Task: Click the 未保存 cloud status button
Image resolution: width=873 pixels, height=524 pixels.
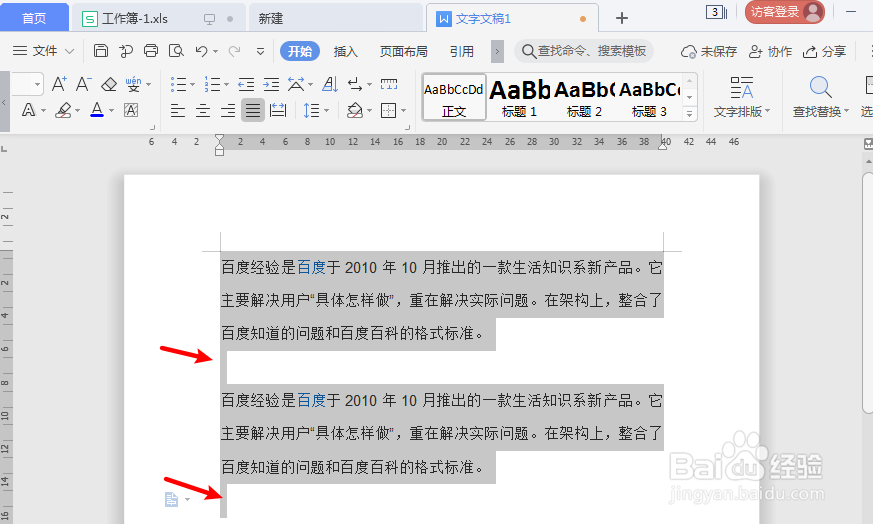Action: point(709,51)
